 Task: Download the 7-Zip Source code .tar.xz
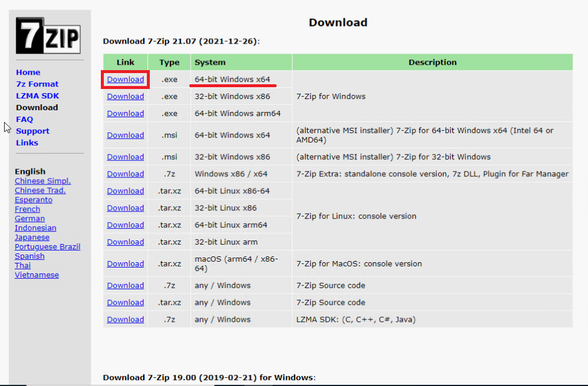pyautogui.click(x=125, y=302)
